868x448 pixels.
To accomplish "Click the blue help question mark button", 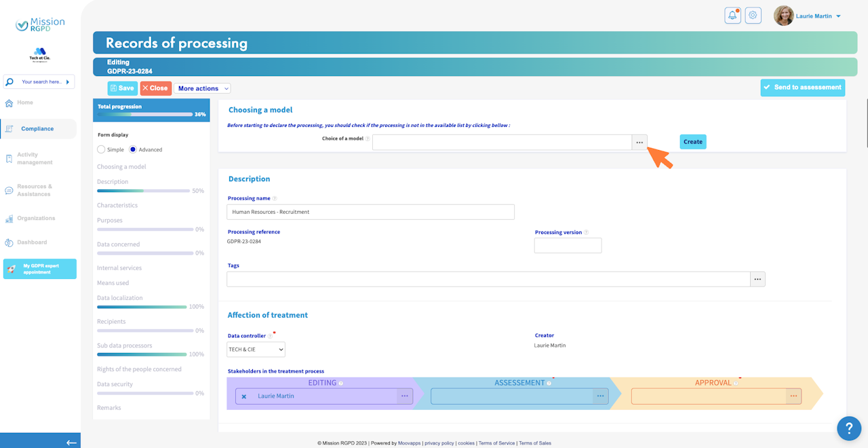I will click(x=849, y=428).
